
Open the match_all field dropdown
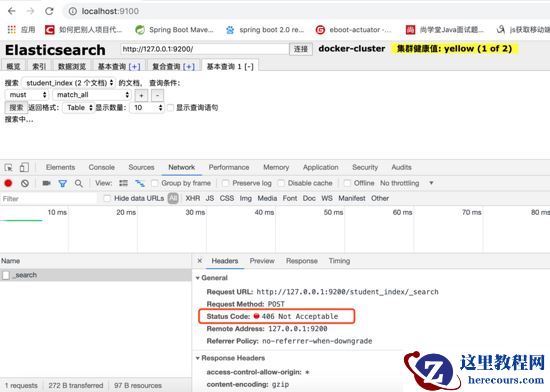point(92,95)
